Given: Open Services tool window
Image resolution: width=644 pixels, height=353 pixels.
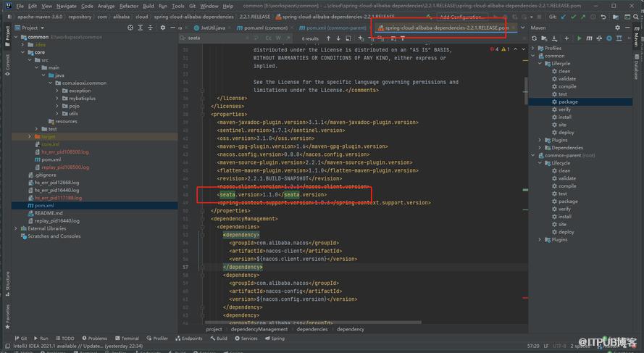Looking at the screenshot, I should [246, 339].
